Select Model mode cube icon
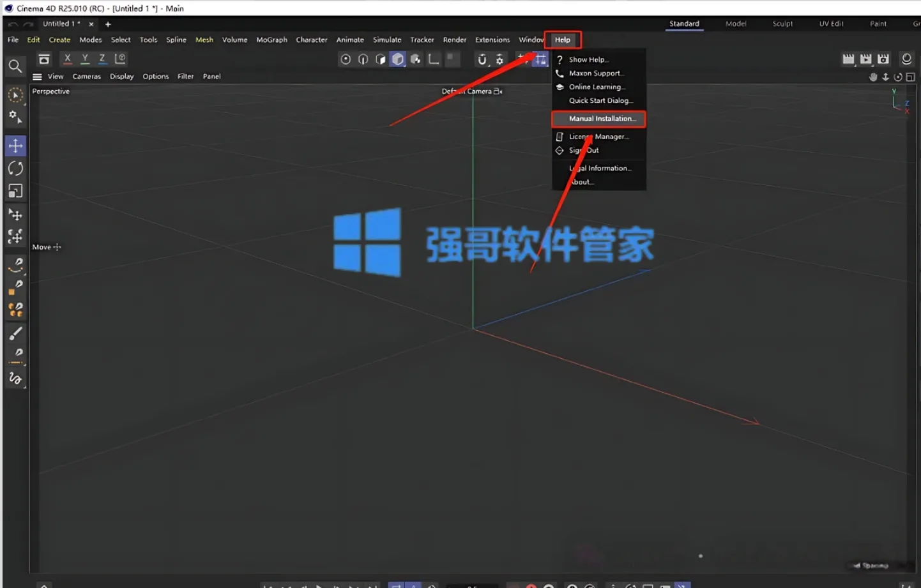This screenshot has height=588, width=921. tap(398, 59)
